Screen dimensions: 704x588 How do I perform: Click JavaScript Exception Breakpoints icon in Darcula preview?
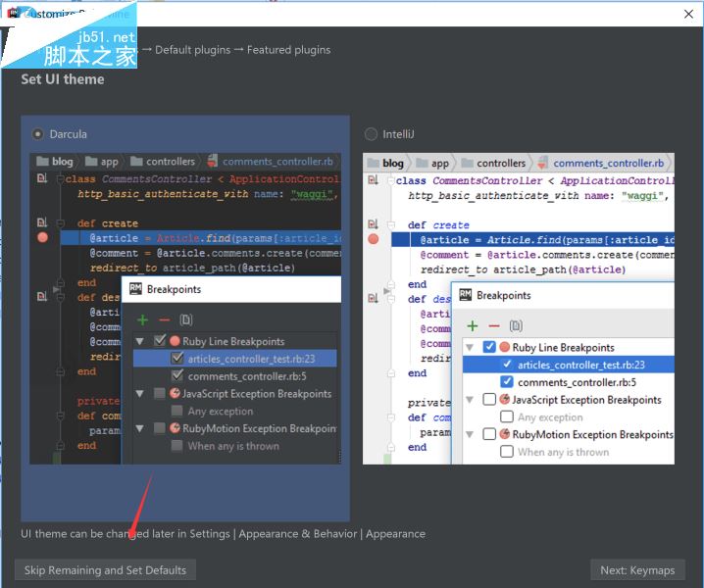click(175, 394)
